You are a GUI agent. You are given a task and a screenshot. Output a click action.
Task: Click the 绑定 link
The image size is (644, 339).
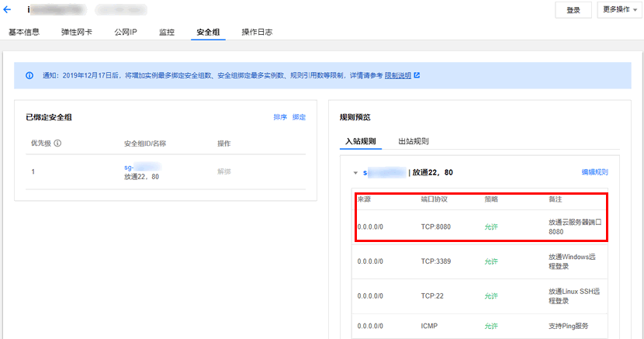click(299, 117)
